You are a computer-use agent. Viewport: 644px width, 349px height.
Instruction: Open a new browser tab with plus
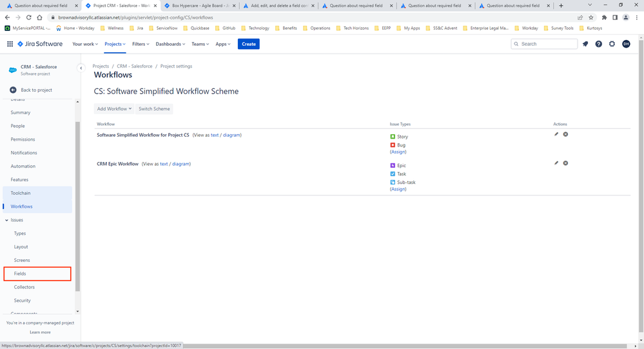tap(561, 6)
